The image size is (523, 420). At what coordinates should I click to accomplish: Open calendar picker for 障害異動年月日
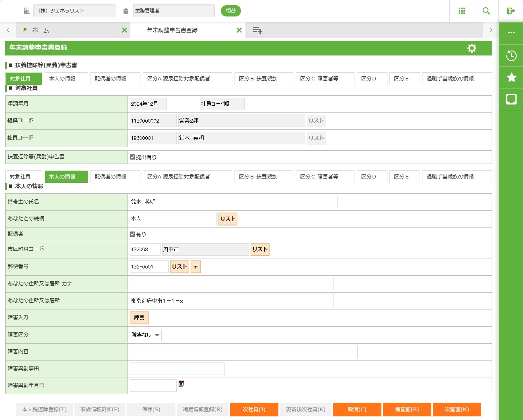tap(181, 384)
